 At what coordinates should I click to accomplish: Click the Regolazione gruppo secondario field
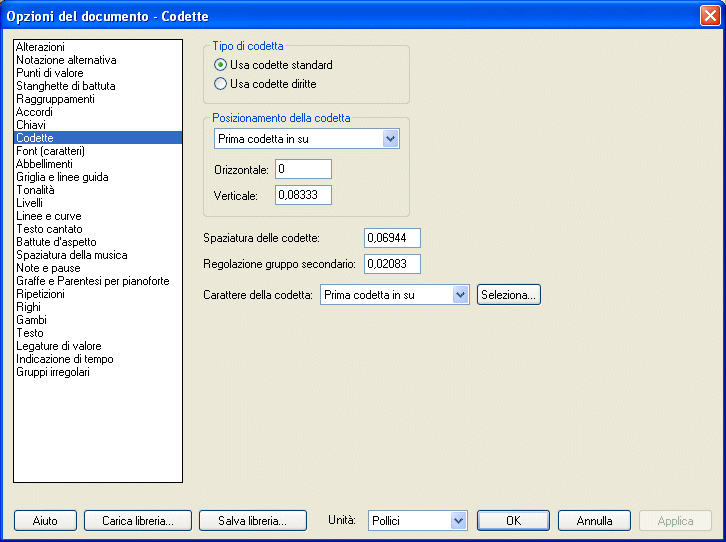pyautogui.click(x=392, y=264)
